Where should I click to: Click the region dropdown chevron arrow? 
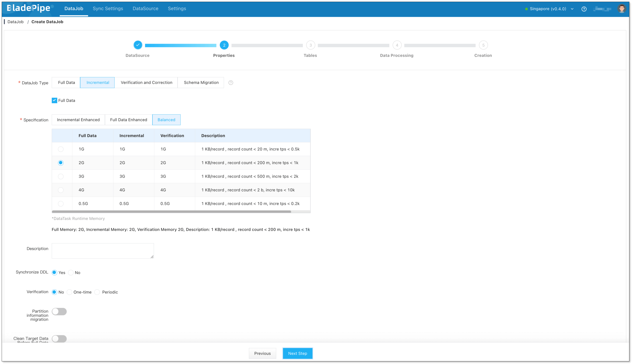click(572, 9)
